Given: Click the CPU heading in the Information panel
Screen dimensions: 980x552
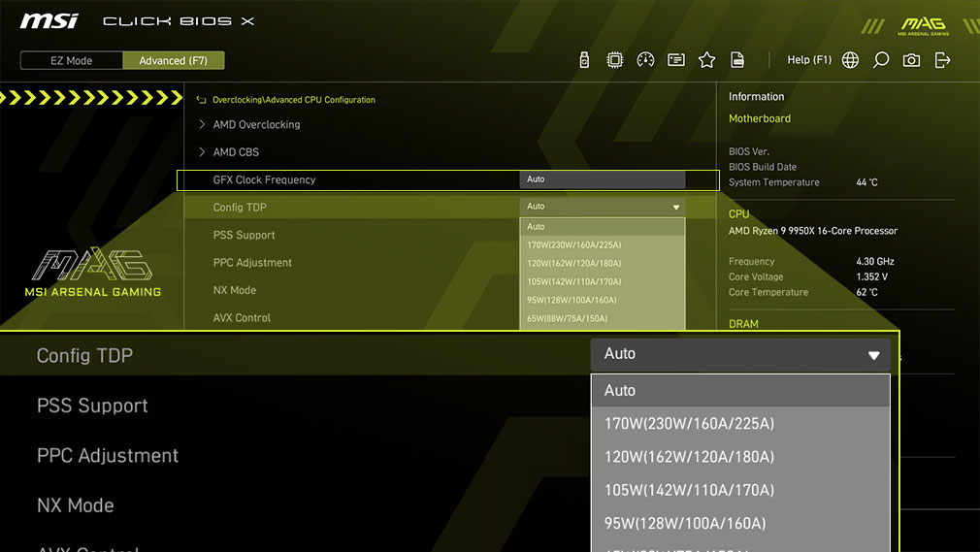Looking at the screenshot, I should click(x=738, y=213).
